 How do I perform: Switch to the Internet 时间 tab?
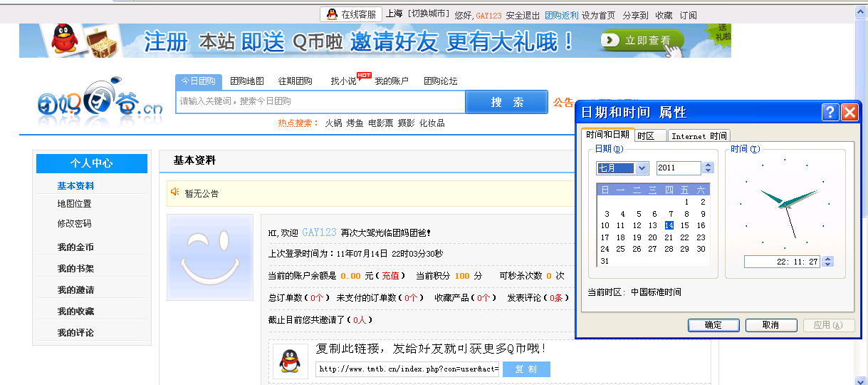(x=699, y=135)
